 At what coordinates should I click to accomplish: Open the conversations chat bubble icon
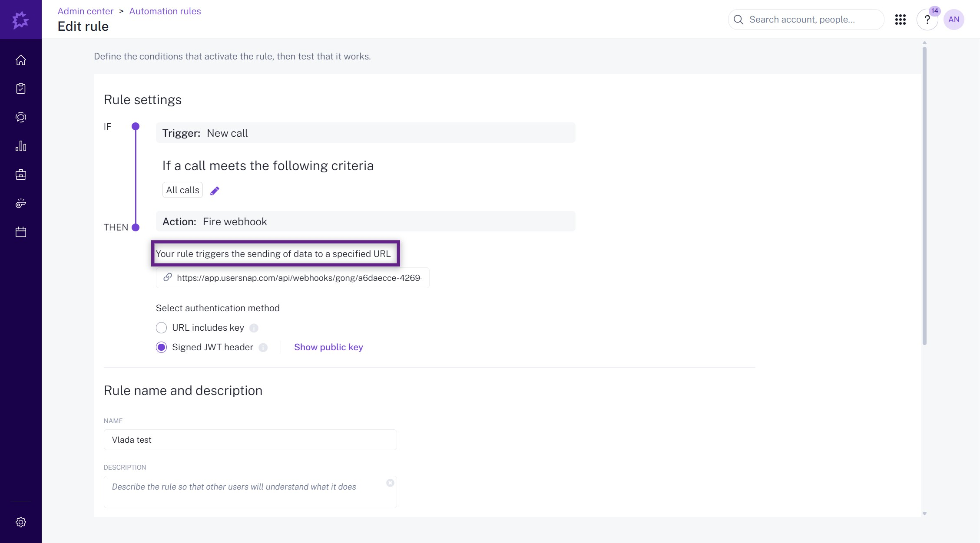tap(21, 117)
